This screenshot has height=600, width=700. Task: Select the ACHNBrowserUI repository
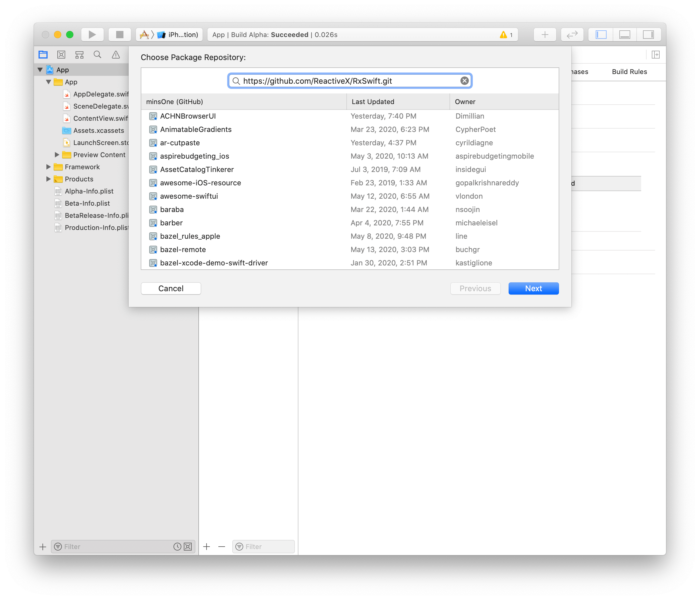[x=350, y=116]
